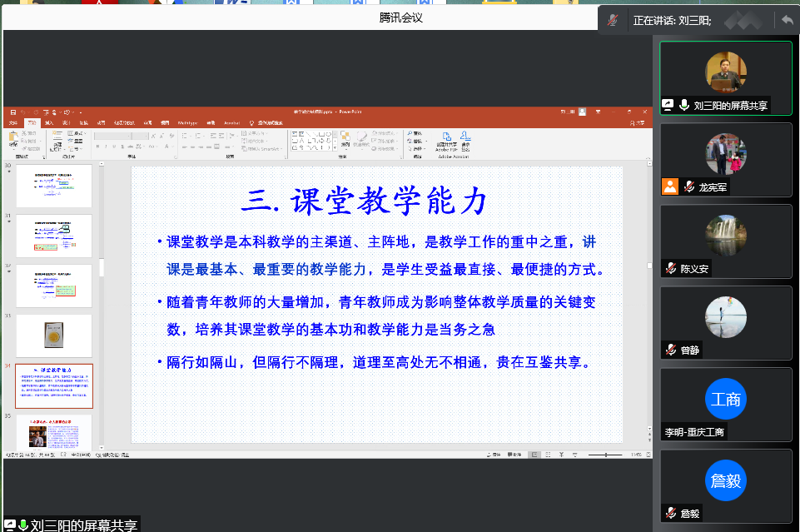This screenshot has width=800, height=532.
Task: Click the screen share icon on 刘三阳's tile
Action: (668, 105)
